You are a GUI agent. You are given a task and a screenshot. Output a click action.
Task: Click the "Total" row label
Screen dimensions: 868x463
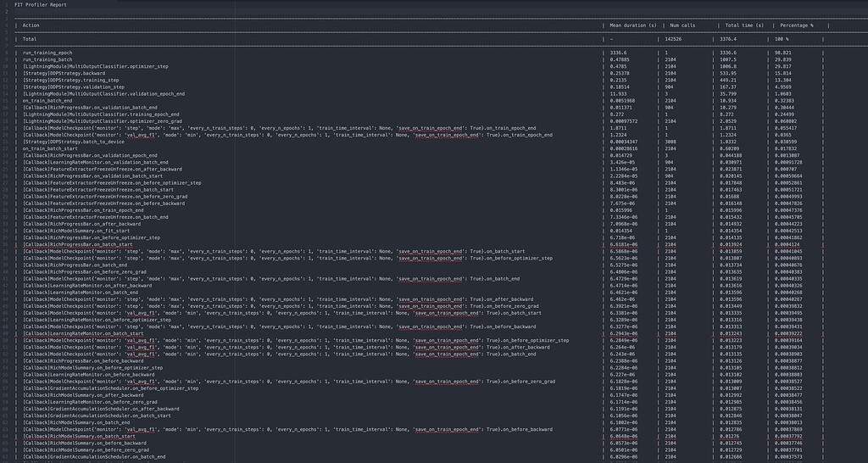click(x=30, y=39)
